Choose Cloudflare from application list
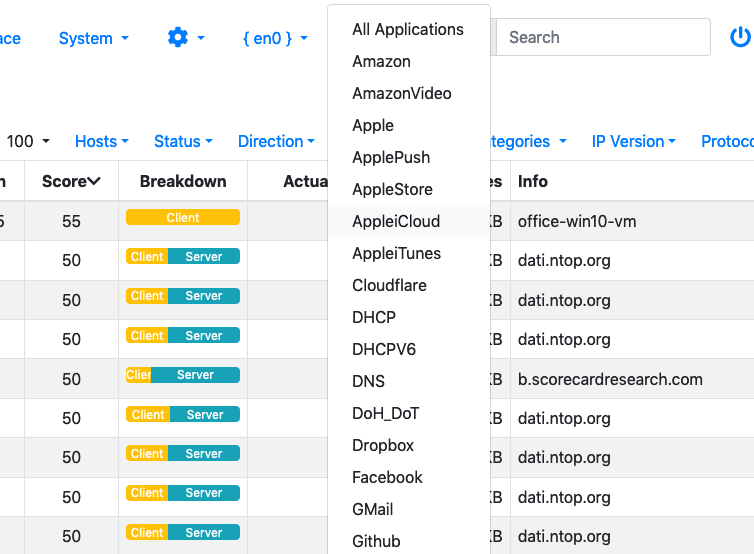Screen dimensions: 754x554 [409, 285]
